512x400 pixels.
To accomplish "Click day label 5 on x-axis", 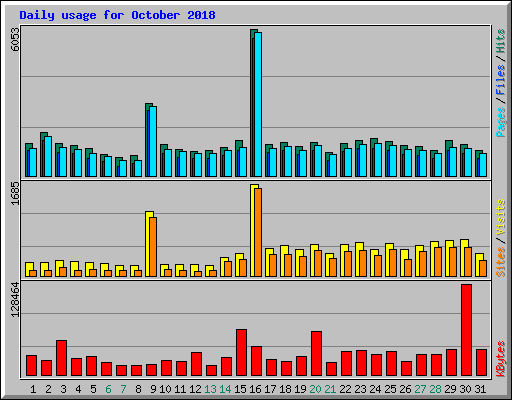I will [93, 389].
